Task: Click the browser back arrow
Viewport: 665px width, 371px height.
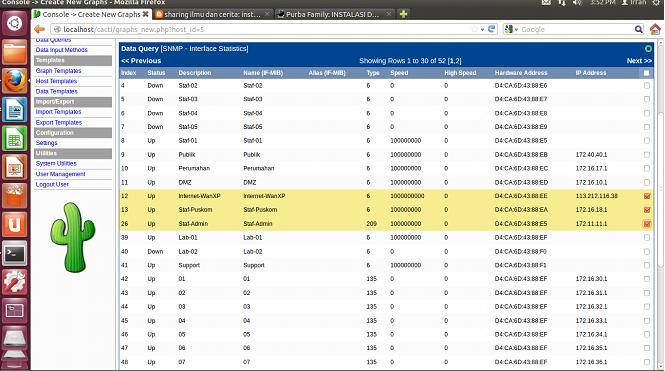Action: tap(39, 29)
